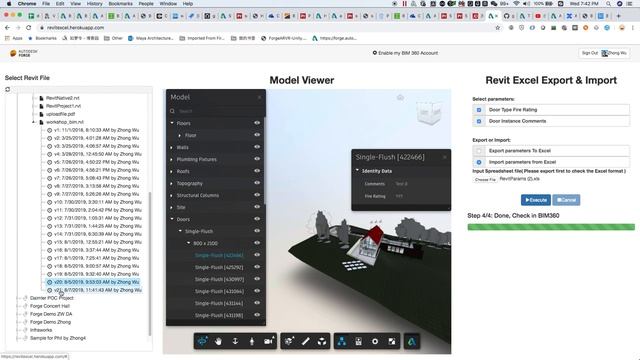Click Enable my BIM 360 Account link
Screen dimensions: 640x360
[405, 53]
